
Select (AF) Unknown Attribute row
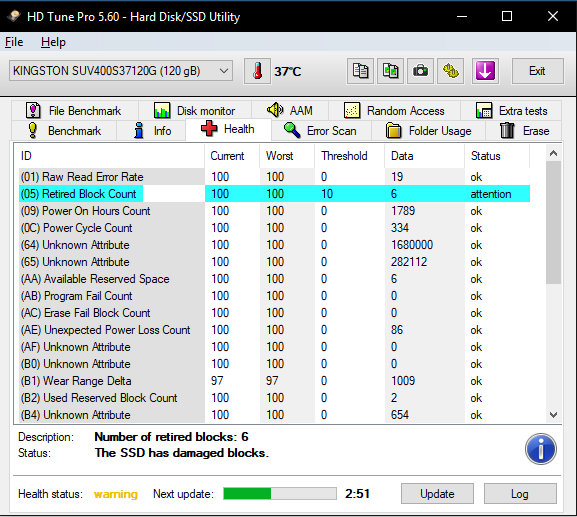coord(275,347)
